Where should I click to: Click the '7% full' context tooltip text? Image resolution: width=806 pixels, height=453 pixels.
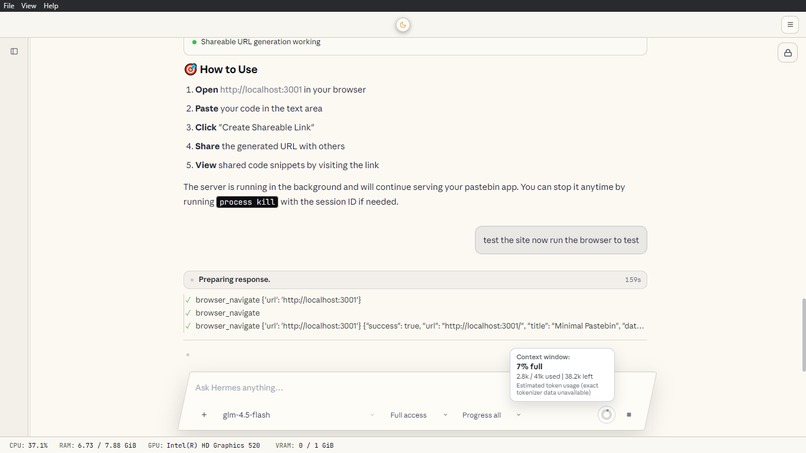coord(529,367)
